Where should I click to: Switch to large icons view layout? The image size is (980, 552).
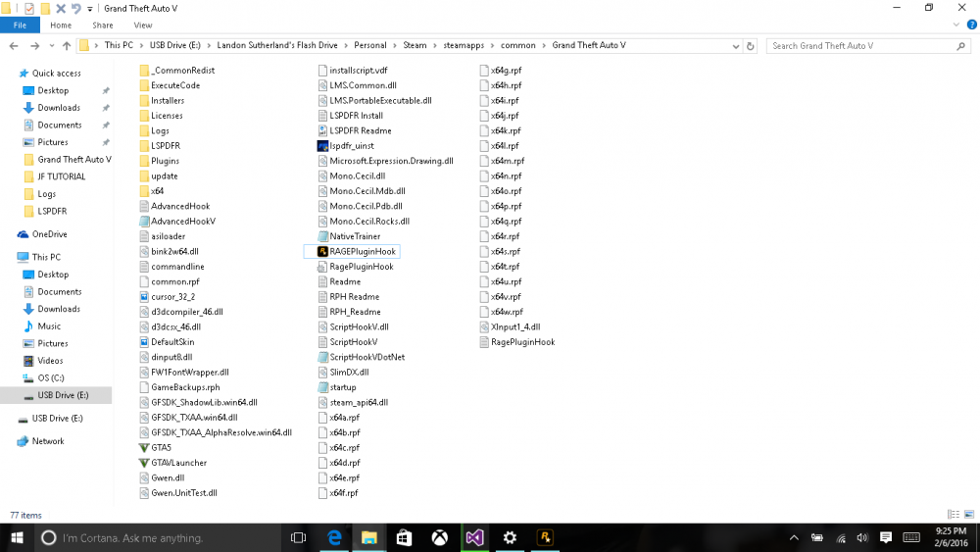[x=969, y=515]
